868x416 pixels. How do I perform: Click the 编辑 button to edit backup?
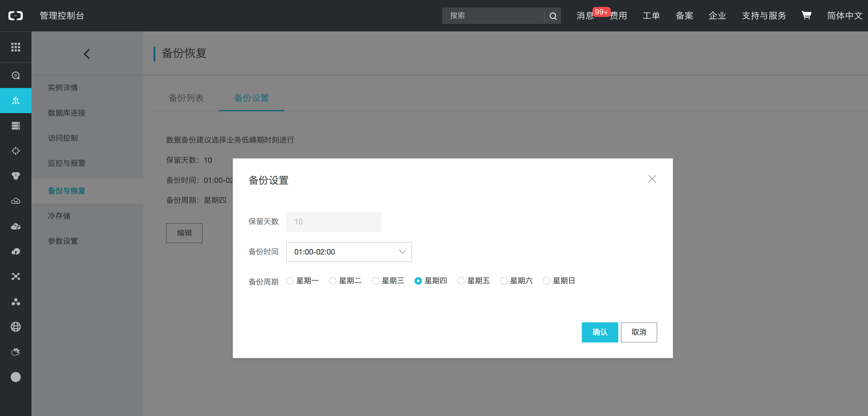[184, 233]
